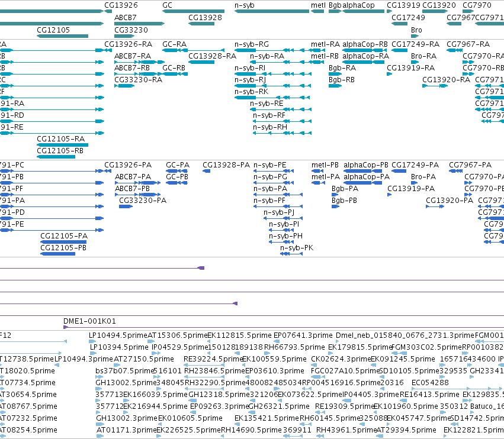Click the CG12105 gene label

coord(53,30)
